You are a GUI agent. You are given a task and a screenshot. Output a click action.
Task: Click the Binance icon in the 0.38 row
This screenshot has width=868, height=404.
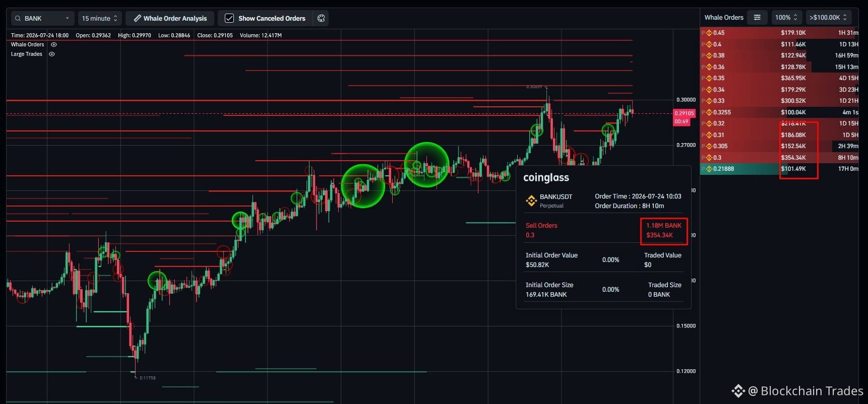(709, 55)
